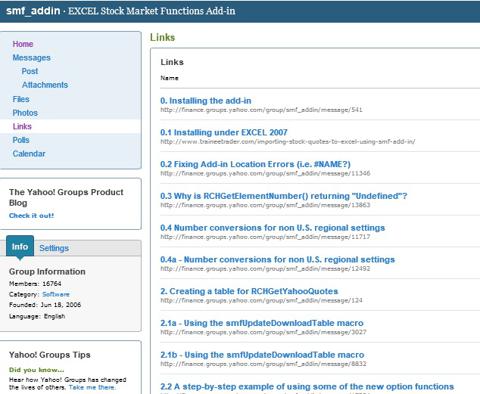The width and height of the screenshot is (480, 394).
Task: Open the Software category link
Action: pyautogui.click(x=56, y=294)
